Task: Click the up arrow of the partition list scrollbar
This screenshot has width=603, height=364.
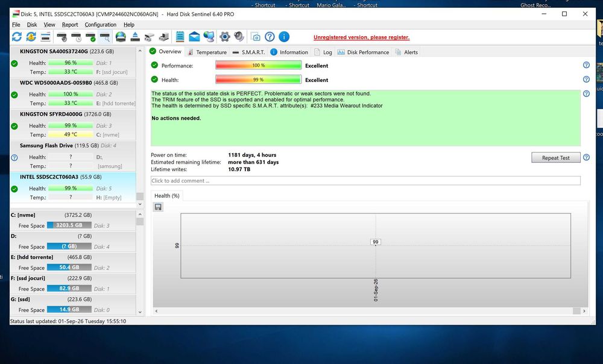Action: tap(140, 215)
